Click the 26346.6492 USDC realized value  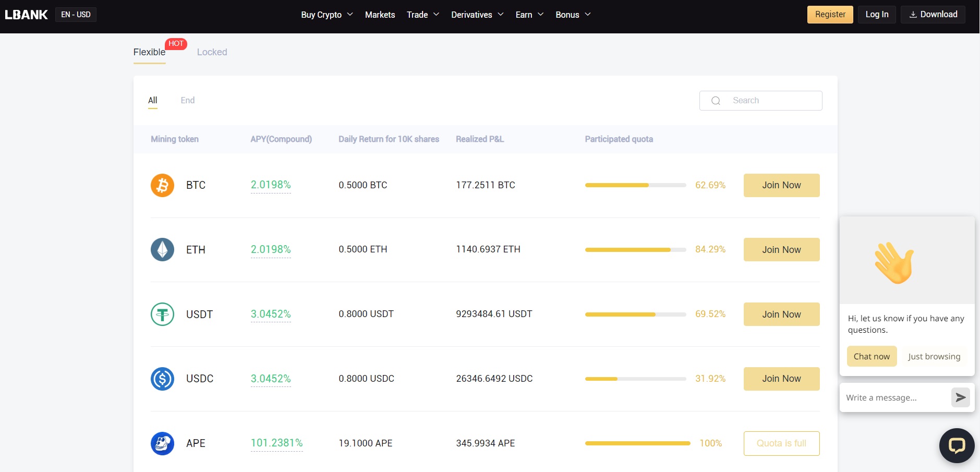[x=494, y=379]
